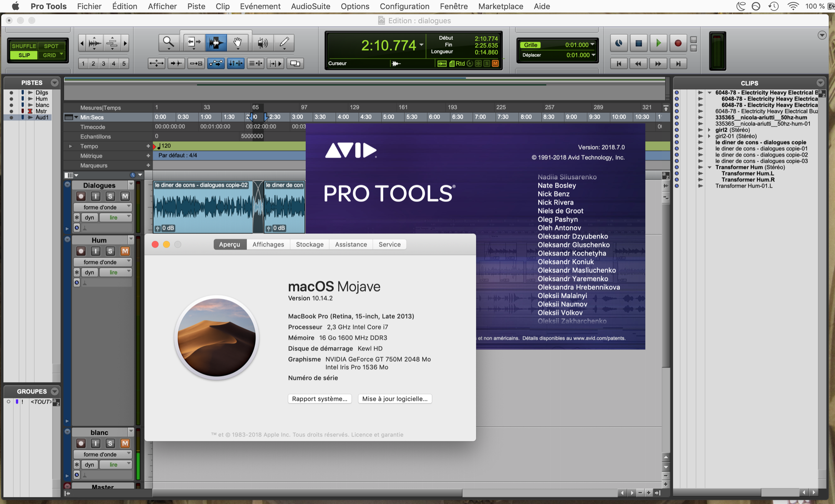Click the Rapport système button
Screen dimensions: 835x504
pyautogui.click(x=320, y=399)
